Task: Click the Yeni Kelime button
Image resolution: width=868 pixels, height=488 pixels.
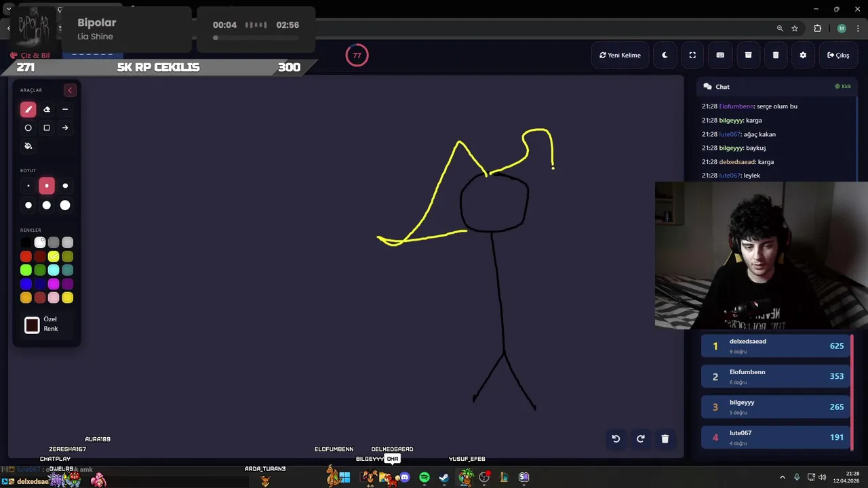Action: [620, 55]
